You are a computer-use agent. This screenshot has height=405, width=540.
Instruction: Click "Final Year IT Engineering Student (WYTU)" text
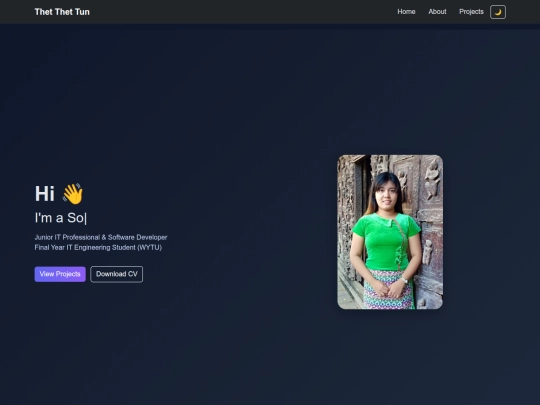point(98,247)
